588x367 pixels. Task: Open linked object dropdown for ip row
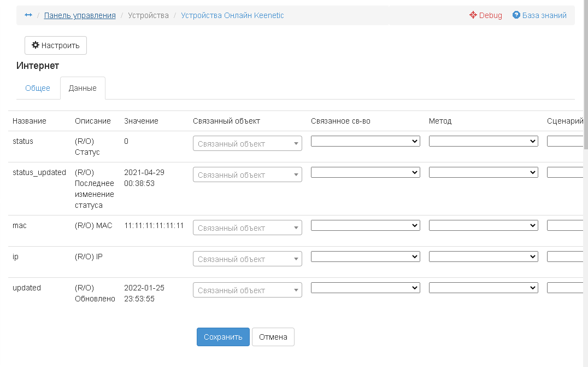point(247,259)
